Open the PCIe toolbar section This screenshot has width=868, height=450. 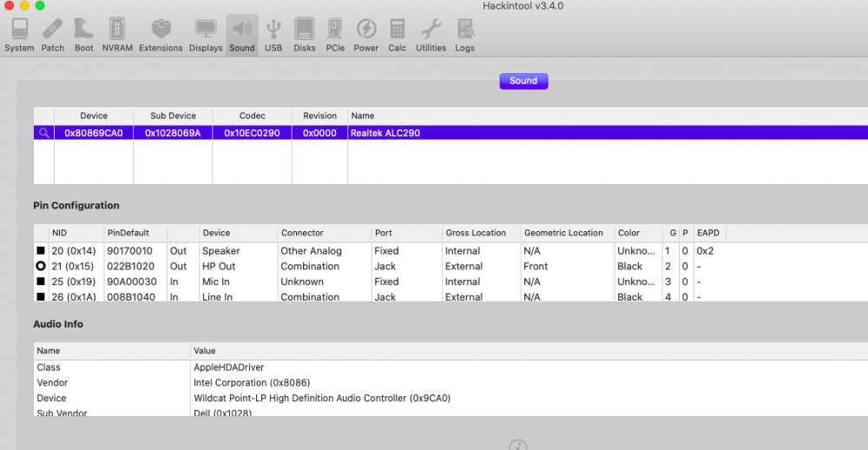click(x=335, y=35)
